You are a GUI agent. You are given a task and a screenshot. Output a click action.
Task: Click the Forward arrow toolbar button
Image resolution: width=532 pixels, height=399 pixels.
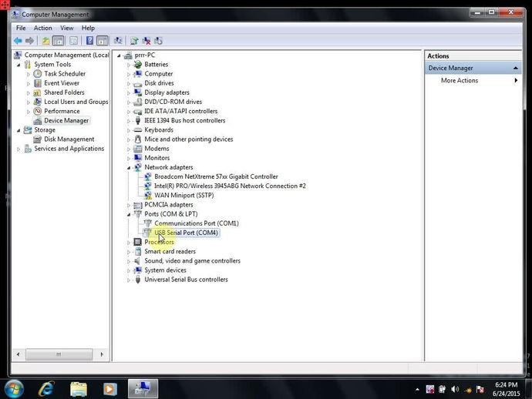30,41
